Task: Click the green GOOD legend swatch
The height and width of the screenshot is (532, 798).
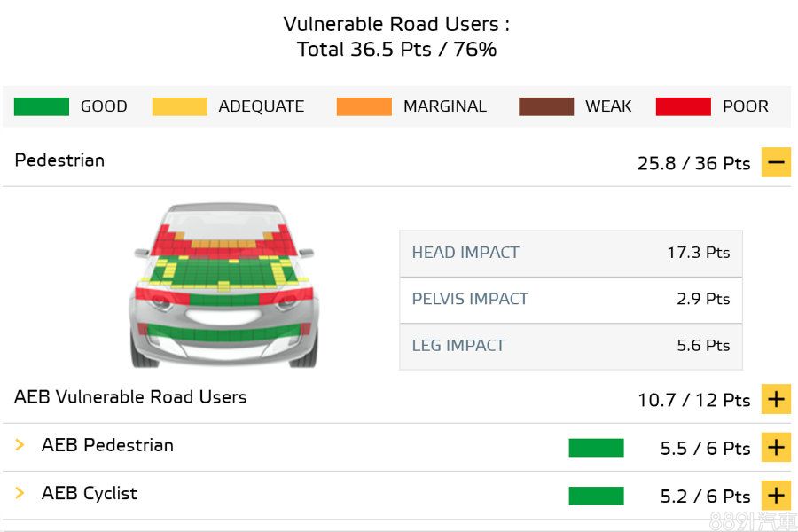Action: (x=42, y=106)
